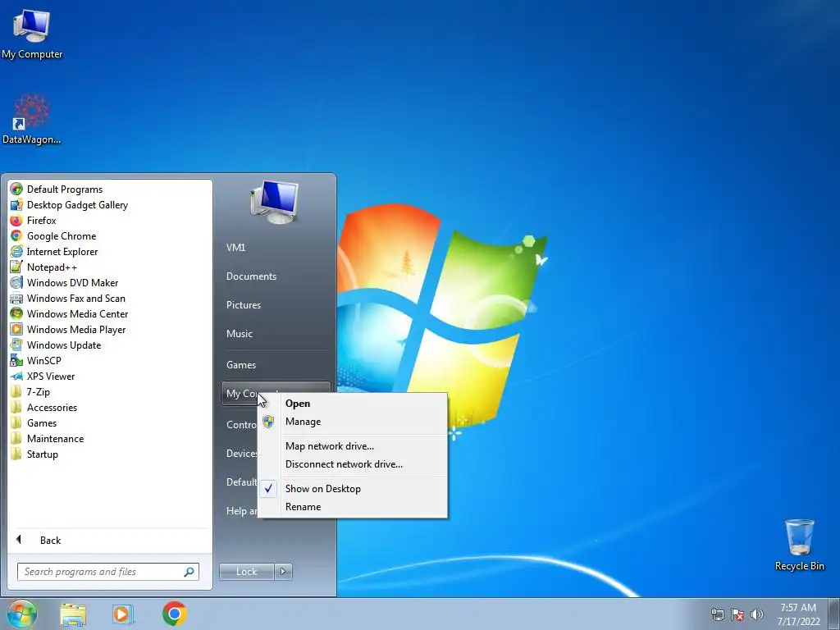Screen dimensions: 840x630
Task: Click My Computer icon on desktop
Action: (32, 34)
